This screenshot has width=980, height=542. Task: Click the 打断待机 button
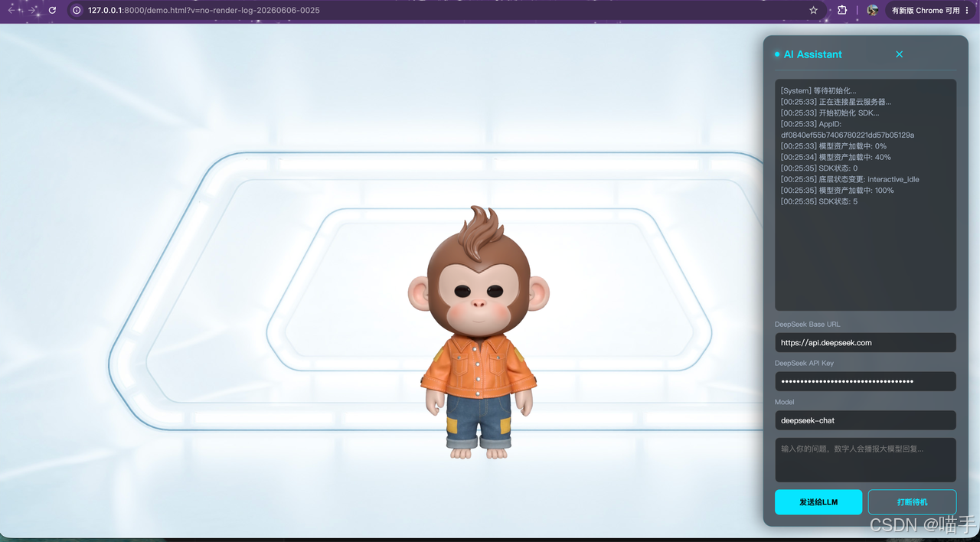click(x=912, y=502)
